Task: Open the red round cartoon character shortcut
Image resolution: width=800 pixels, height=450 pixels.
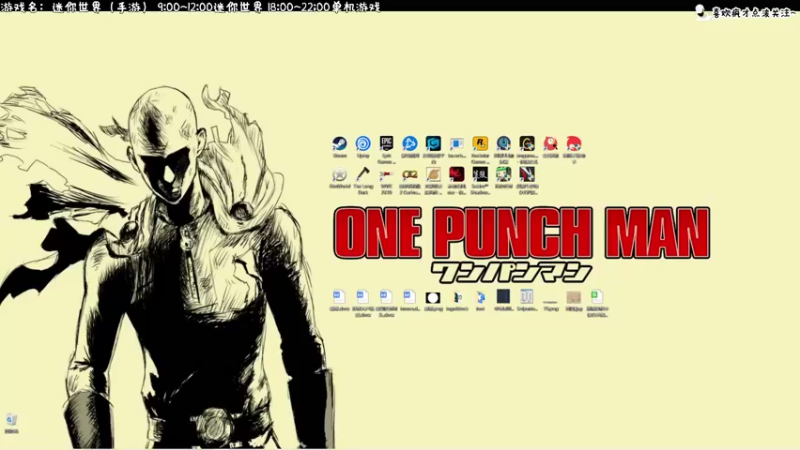Action: click(574, 144)
